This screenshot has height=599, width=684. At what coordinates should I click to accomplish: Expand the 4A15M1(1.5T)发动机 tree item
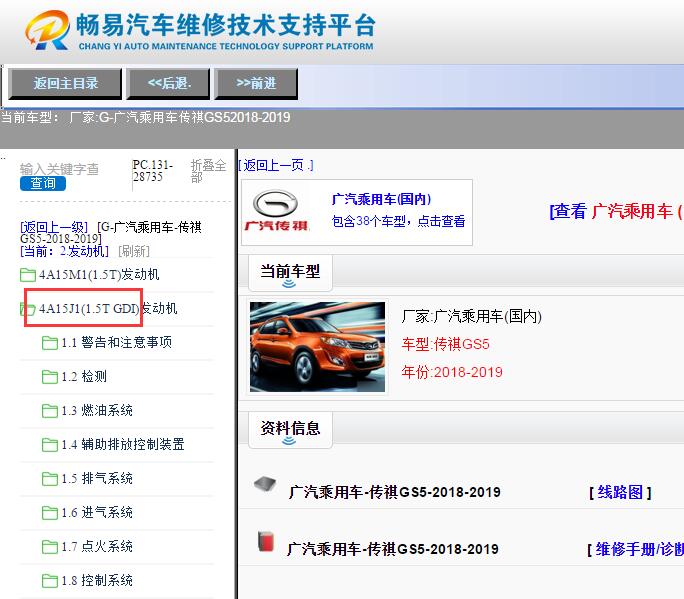[x=99, y=274]
